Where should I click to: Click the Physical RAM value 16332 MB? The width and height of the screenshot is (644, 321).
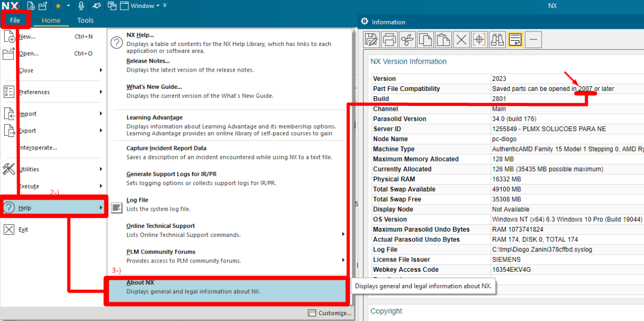click(x=506, y=179)
